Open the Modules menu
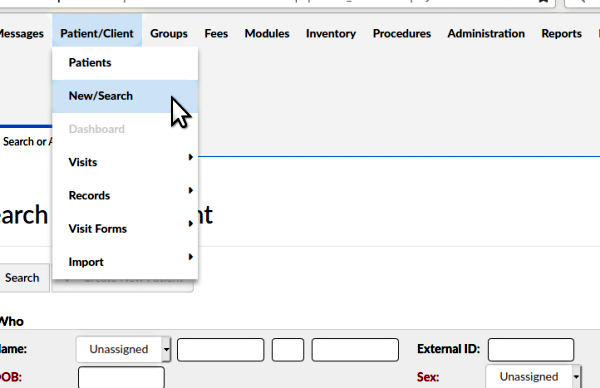600x388 pixels. (x=267, y=34)
